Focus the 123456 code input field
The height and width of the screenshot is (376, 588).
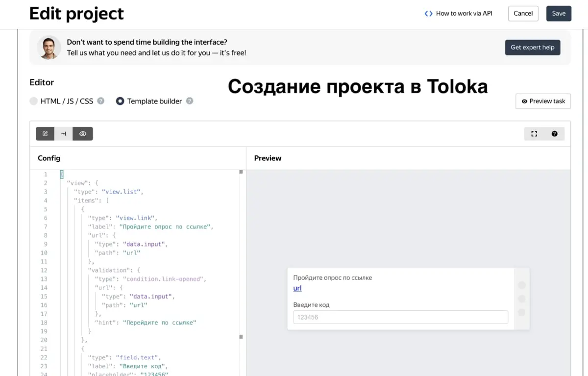click(400, 317)
